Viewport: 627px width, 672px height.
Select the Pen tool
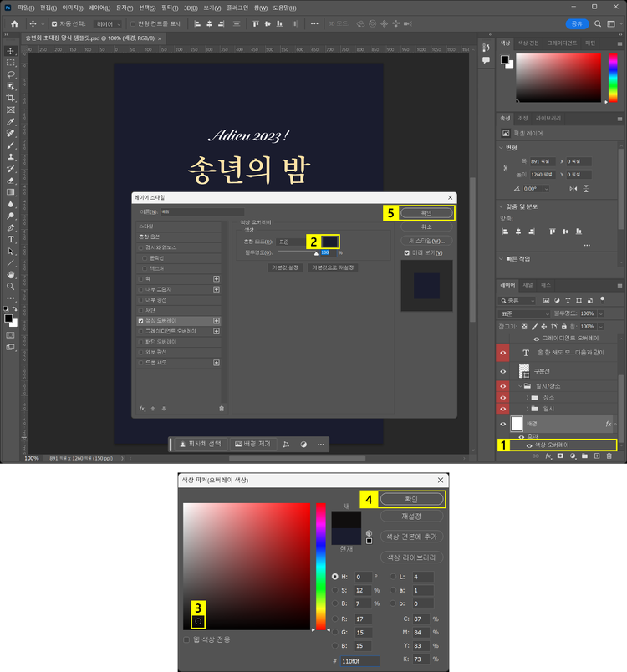point(10,227)
